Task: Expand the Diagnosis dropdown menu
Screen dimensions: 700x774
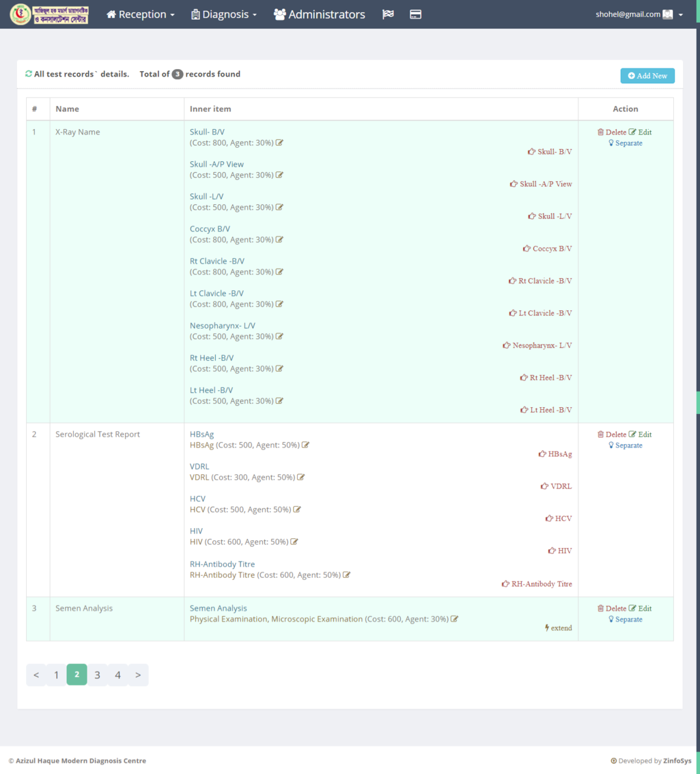Action: tap(224, 14)
